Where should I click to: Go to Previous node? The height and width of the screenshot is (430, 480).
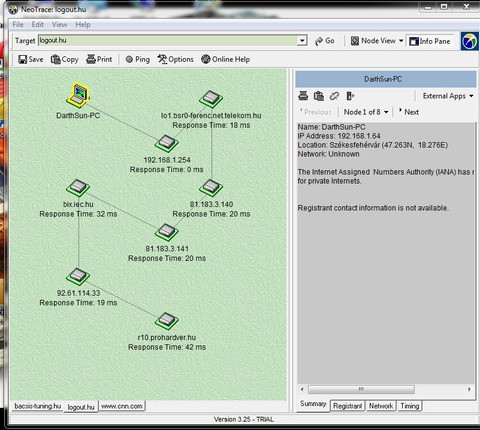pos(316,112)
